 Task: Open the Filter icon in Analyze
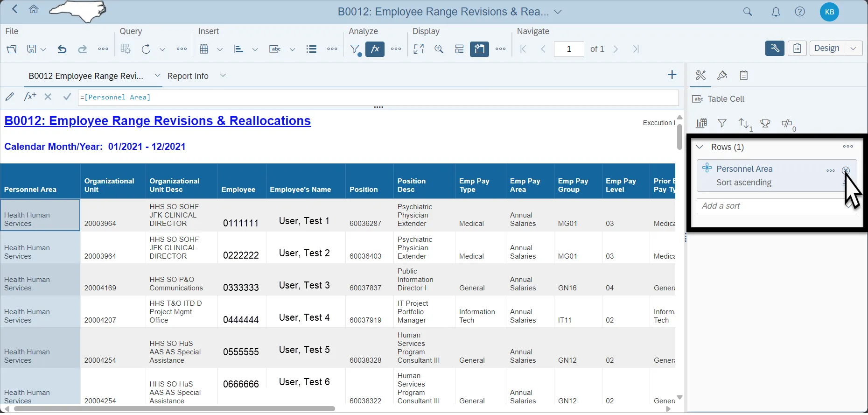pos(355,49)
